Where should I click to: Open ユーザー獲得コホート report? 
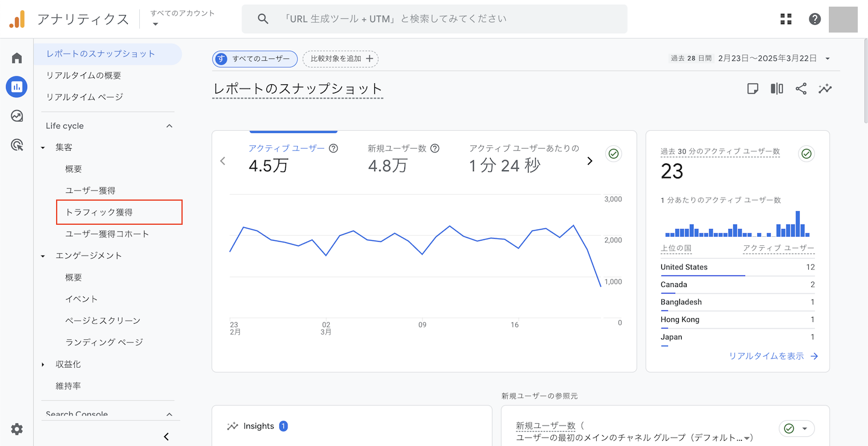point(107,234)
